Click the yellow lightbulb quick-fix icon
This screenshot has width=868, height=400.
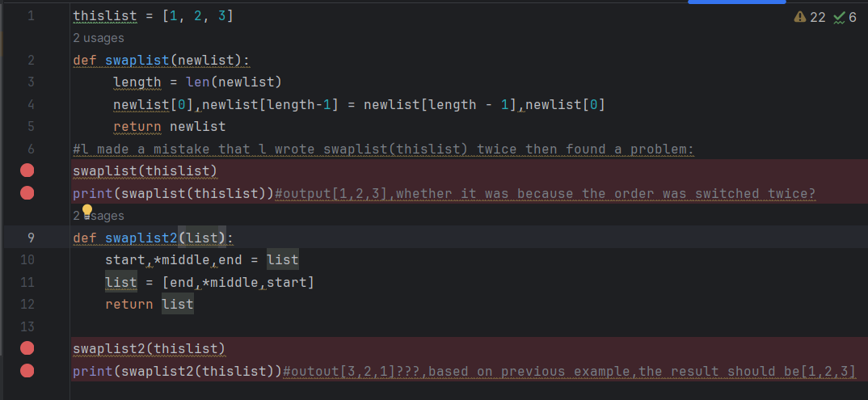(x=87, y=211)
